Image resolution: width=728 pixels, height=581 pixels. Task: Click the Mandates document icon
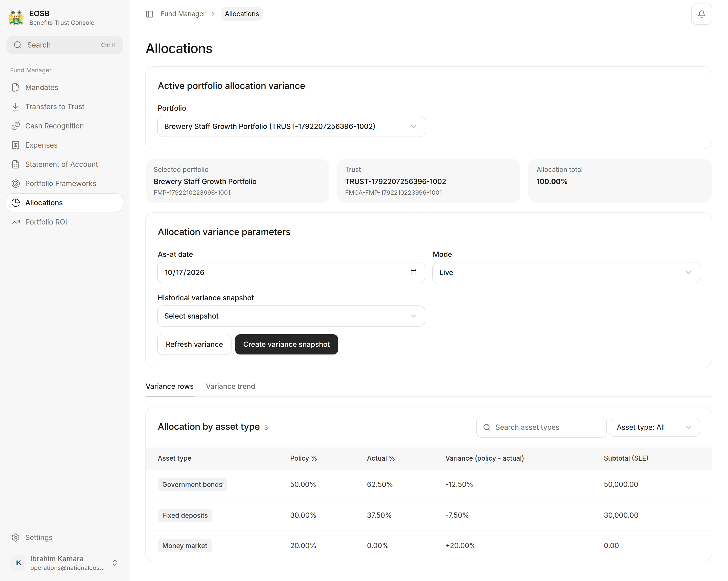15,87
